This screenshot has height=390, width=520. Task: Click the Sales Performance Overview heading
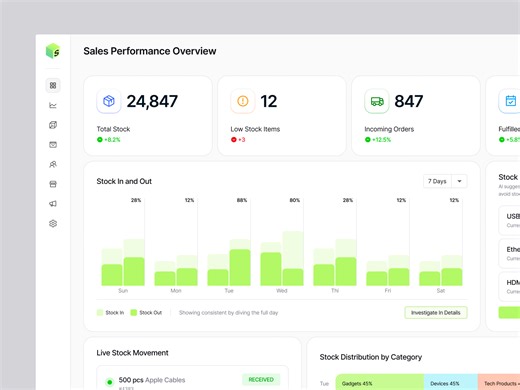(150, 51)
